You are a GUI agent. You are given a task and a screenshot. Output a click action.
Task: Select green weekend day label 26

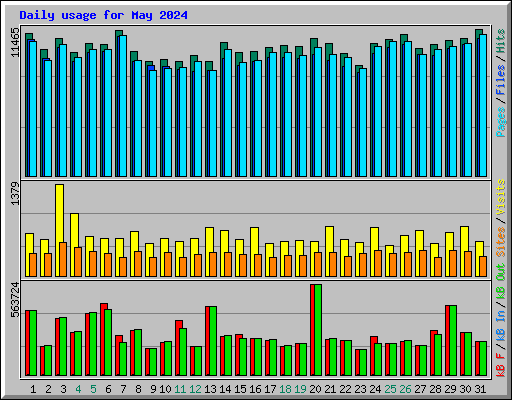(x=405, y=389)
